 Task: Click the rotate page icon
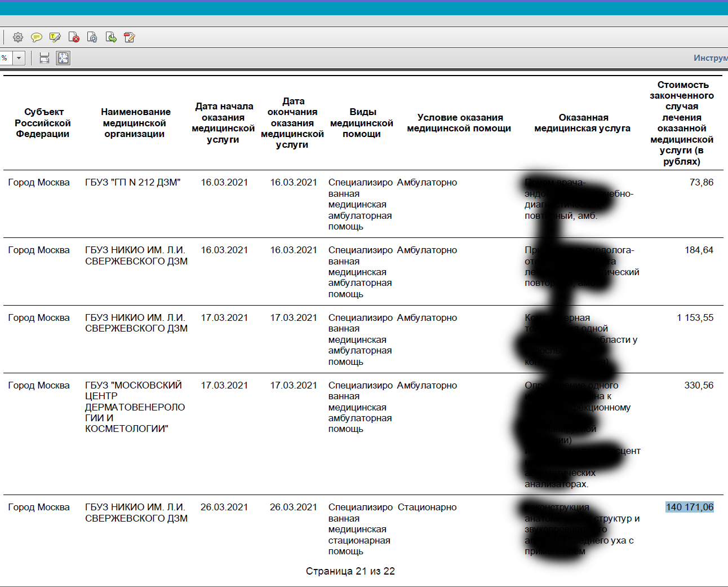coord(92,37)
